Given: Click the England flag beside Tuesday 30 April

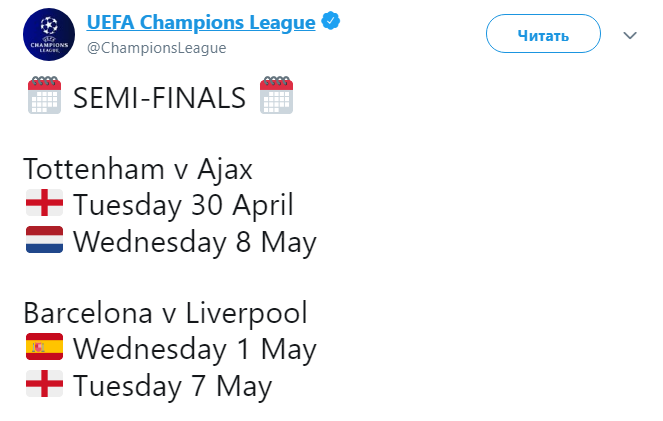Looking at the screenshot, I should 44,203.
